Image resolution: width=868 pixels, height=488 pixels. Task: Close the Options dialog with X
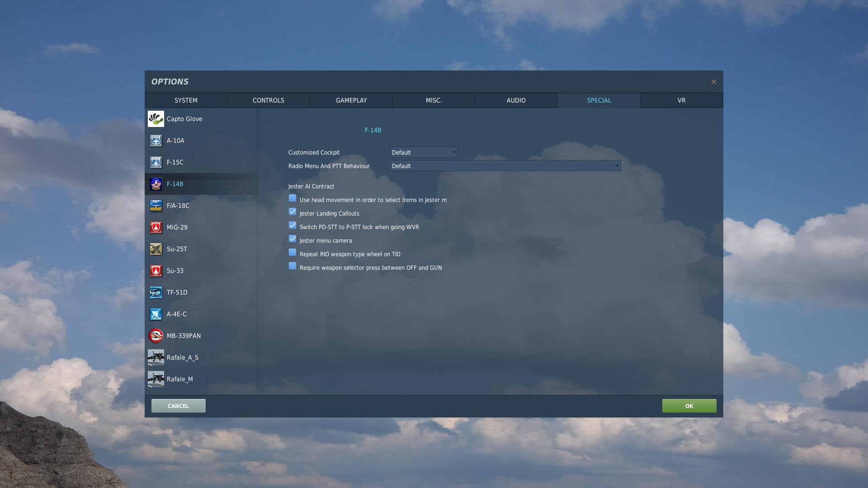click(x=714, y=82)
